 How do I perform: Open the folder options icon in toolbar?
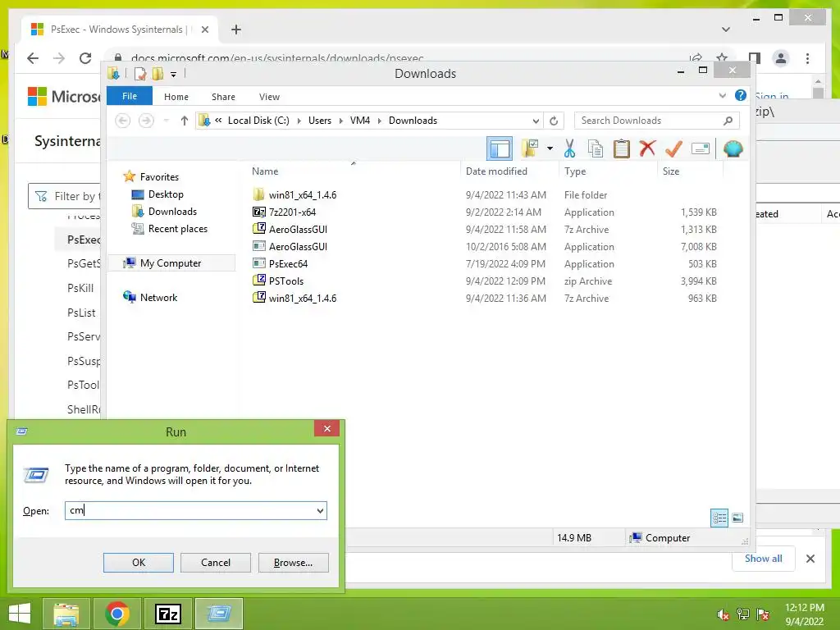pos(531,148)
